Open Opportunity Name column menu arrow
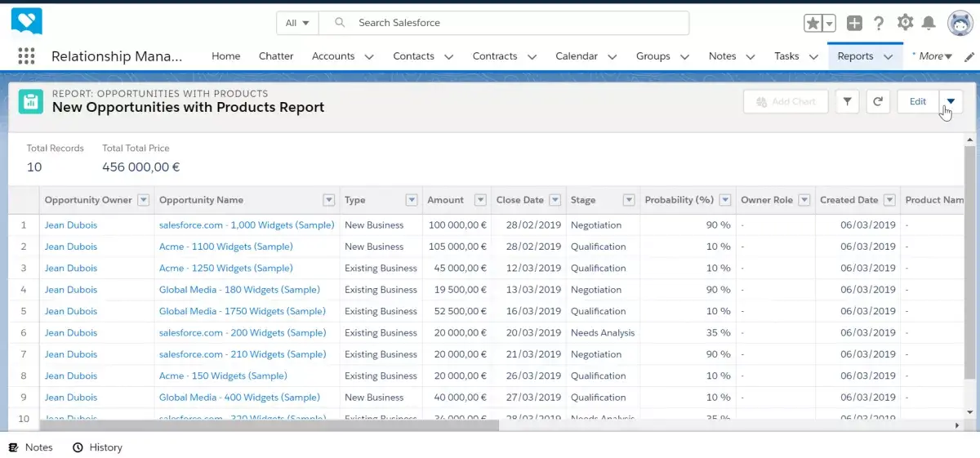980x458 pixels. (329, 200)
